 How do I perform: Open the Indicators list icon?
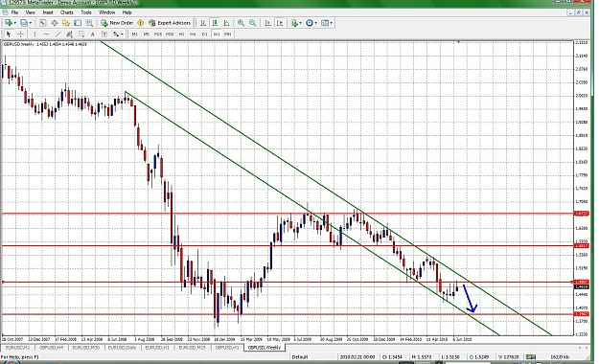tap(294, 23)
